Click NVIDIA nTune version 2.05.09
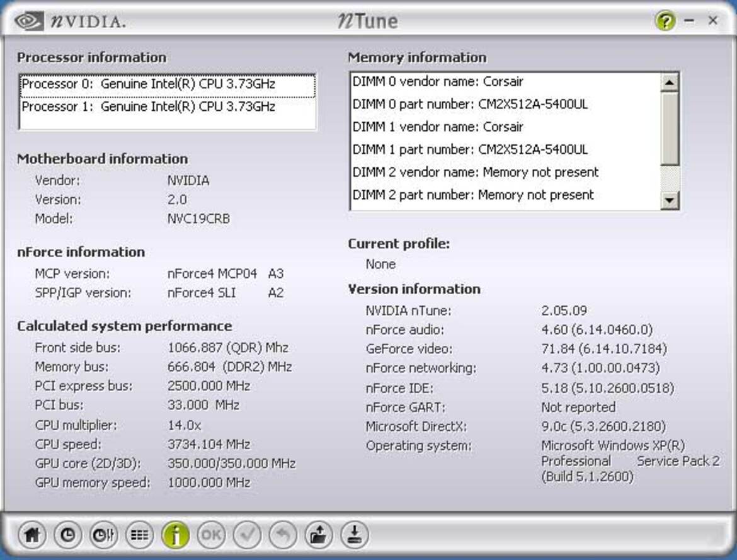The width and height of the screenshot is (737, 560). [x=564, y=311]
